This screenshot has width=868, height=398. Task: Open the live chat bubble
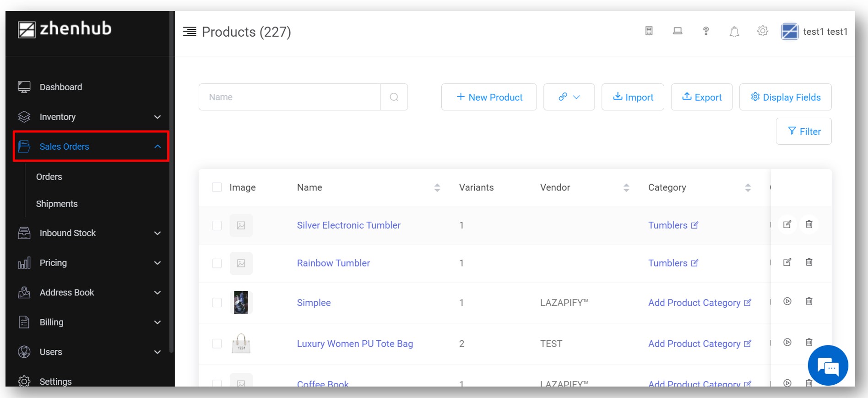click(x=828, y=365)
